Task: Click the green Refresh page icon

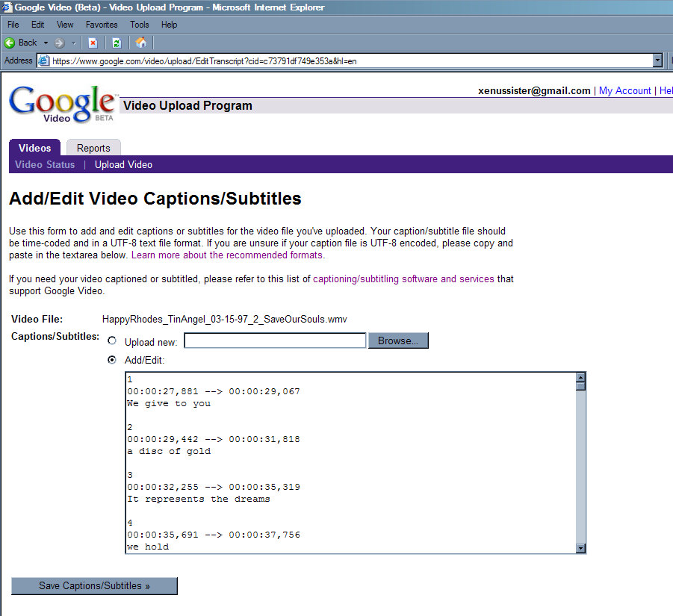Action: click(117, 43)
